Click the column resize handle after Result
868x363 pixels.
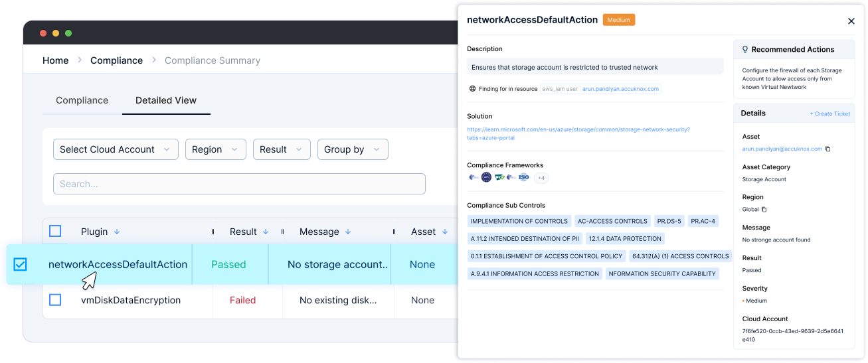tap(282, 232)
